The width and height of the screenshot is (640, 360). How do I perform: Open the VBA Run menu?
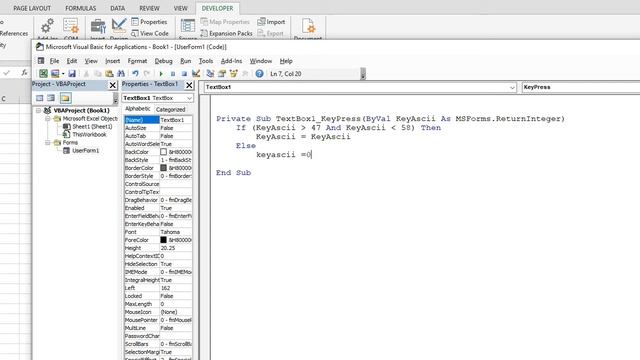(x=185, y=61)
